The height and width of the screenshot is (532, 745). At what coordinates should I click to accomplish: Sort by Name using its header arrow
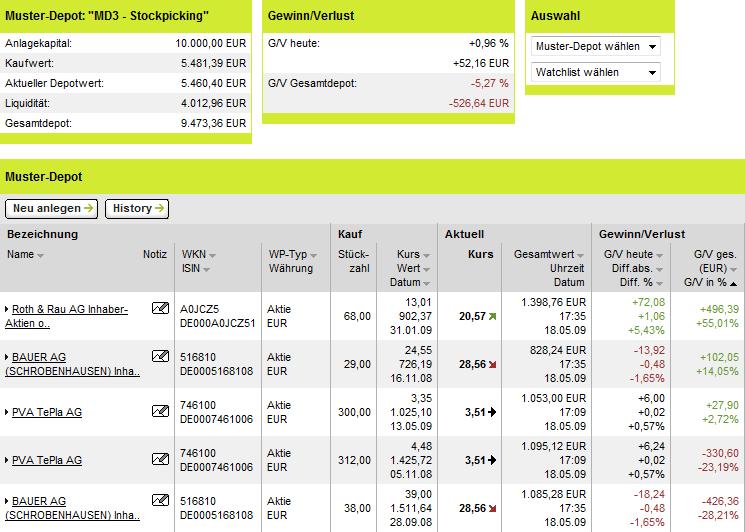[41, 255]
